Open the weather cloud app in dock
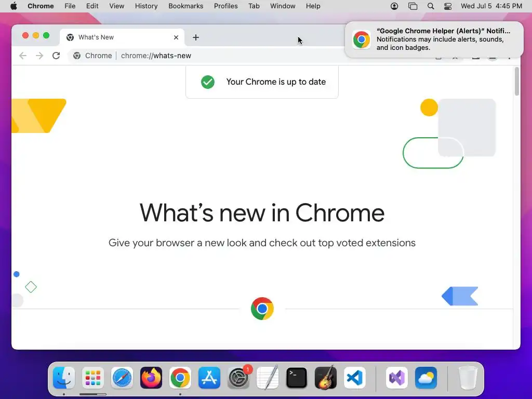 426,378
